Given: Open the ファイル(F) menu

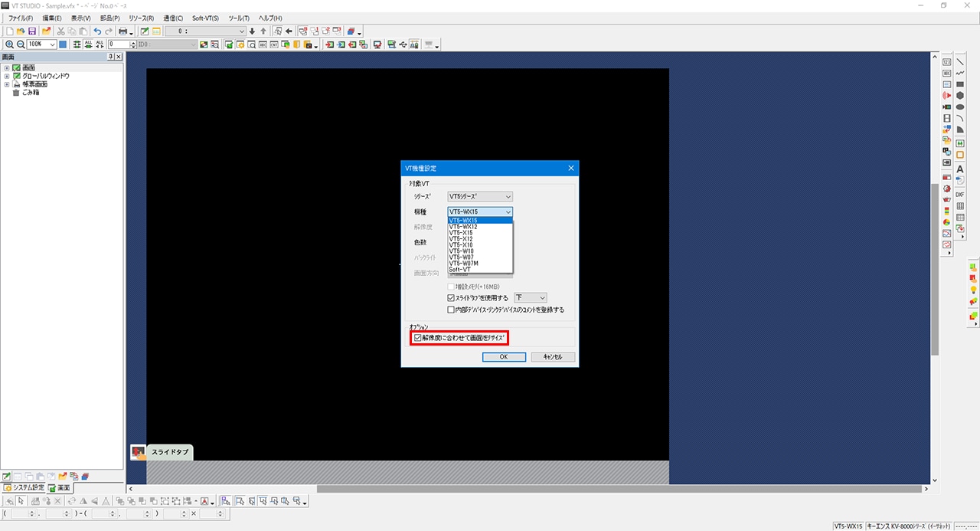Looking at the screenshot, I should (21, 18).
